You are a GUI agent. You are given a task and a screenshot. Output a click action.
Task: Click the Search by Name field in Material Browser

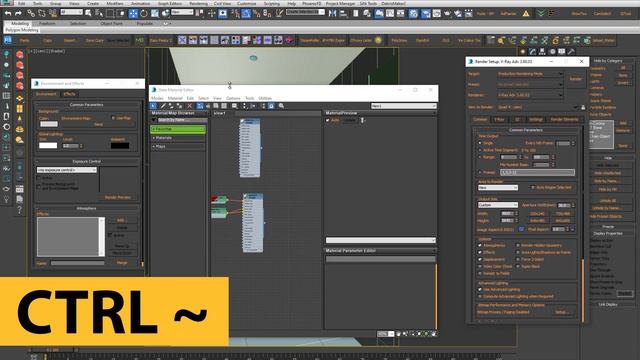pyautogui.click(x=182, y=120)
